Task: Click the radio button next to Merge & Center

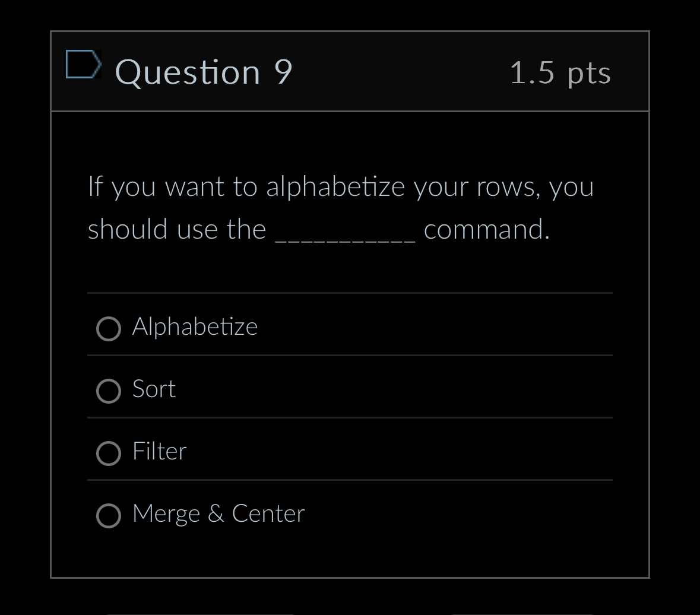Action: pyautogui.click(x=109, y=515)
